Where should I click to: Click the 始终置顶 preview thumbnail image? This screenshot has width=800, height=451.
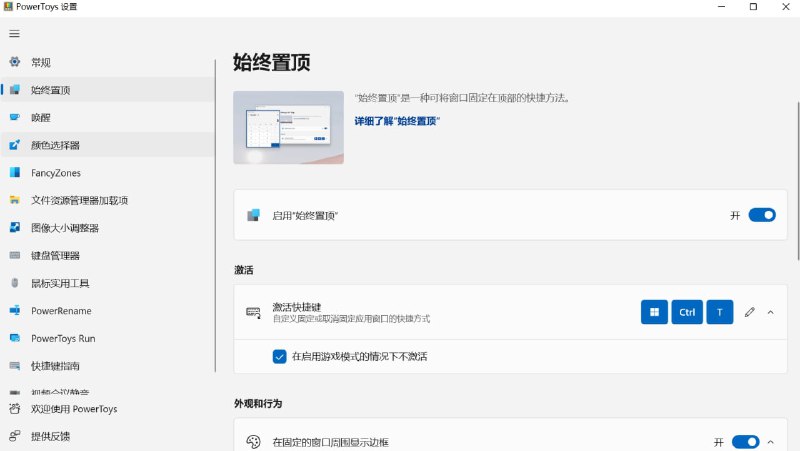[x=288, y=128]
